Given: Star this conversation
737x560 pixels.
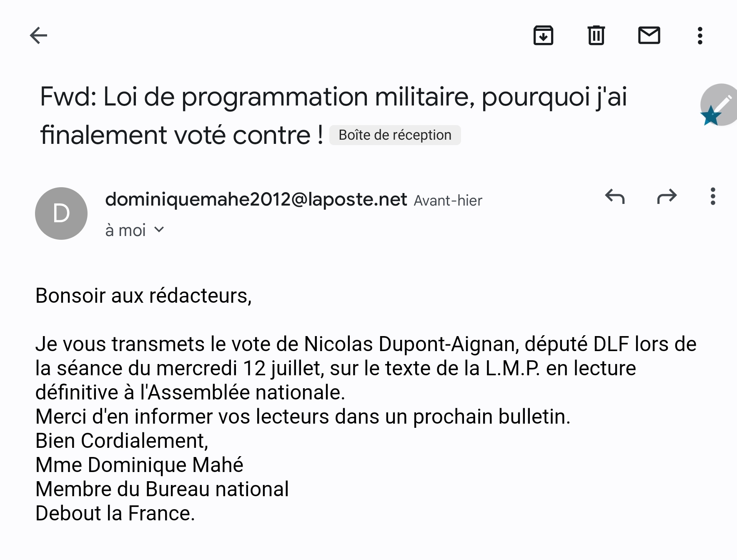Looking at the screenshot, I should tap(711, 116).
